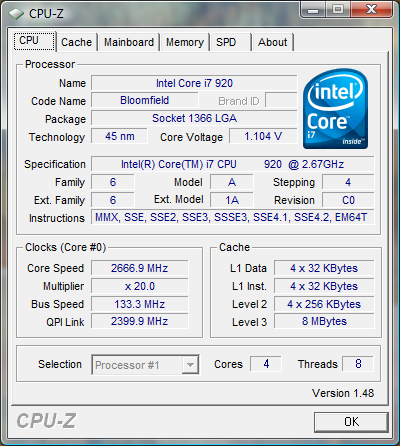Select the CPU tab
This screenshot has width=400, height=446.
pyautogui.click(x=34, y=41)
